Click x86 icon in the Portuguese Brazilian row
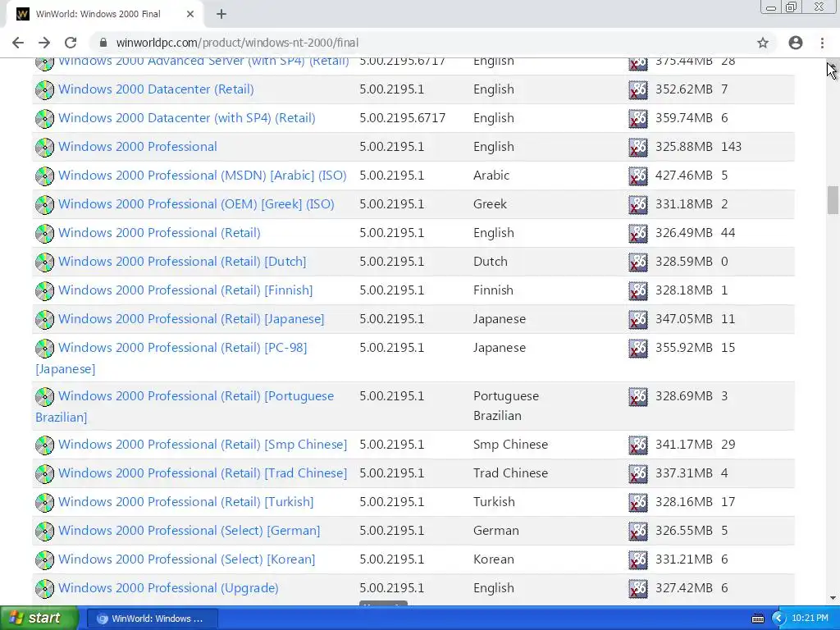Screen dimensions: 840x630 pos(638,397)
